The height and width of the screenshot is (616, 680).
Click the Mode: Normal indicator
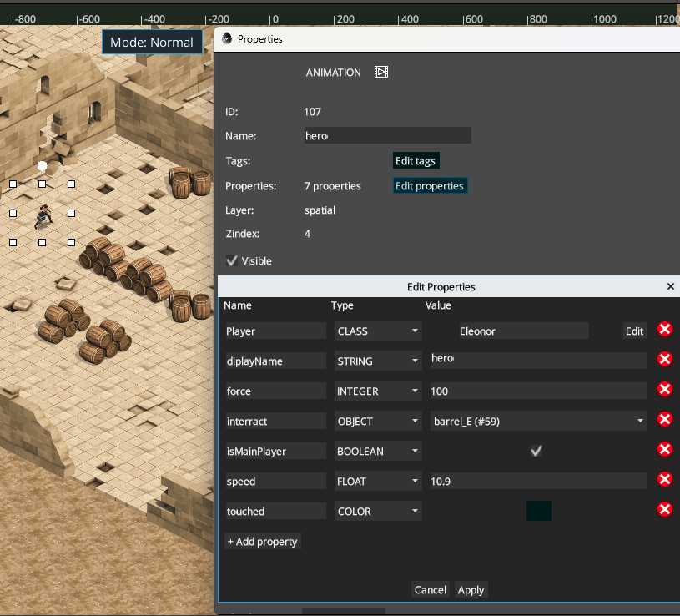[x=152, y=42]
